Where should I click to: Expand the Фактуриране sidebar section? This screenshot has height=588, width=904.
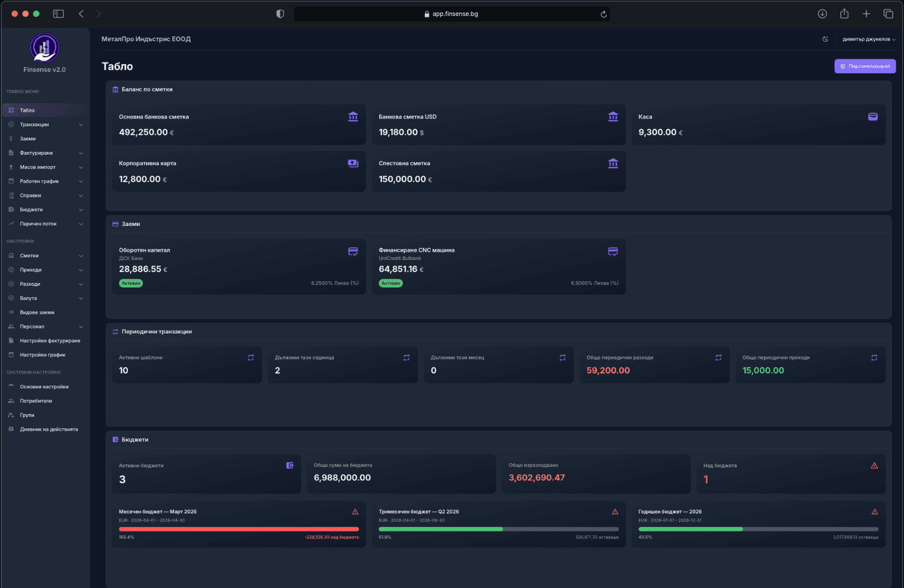(x=45, y=153)
